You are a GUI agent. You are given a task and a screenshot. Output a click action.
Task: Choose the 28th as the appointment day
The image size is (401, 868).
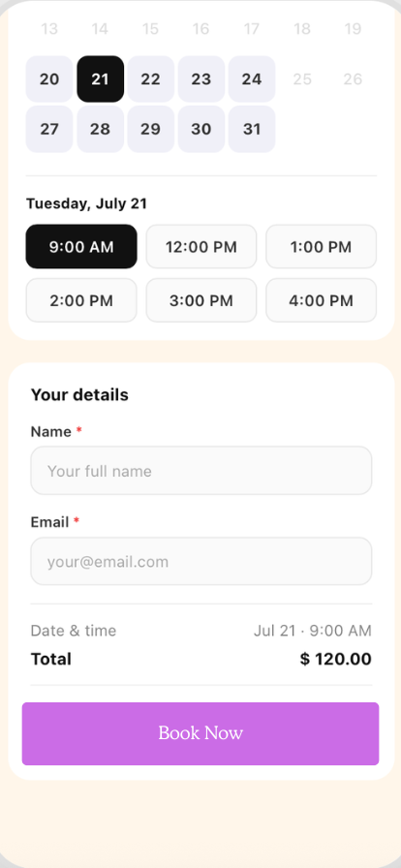[101, 129]
